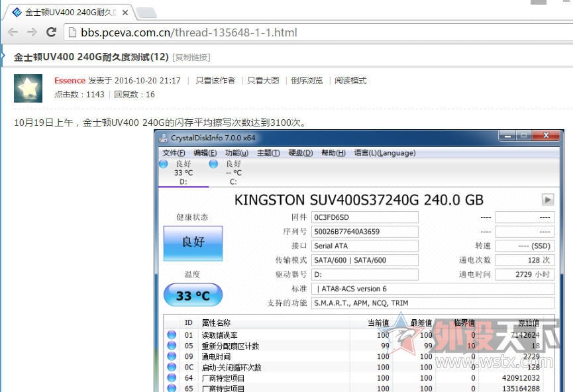Click status icon of row 0C 启动-关闭循环次数
Screen dimensions: 573x392
172,367
